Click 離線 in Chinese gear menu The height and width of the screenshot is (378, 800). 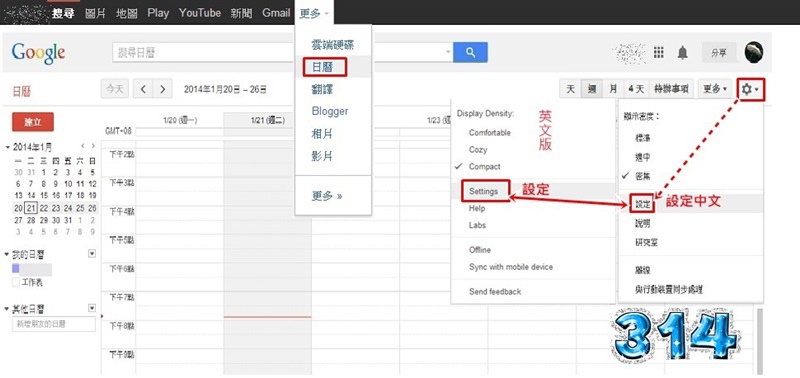(x=642, y=270)
